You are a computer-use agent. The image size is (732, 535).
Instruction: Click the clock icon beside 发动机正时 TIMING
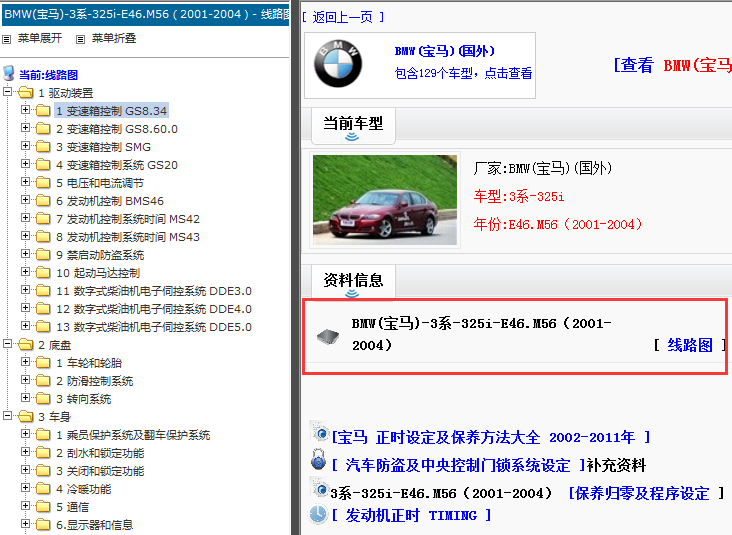318,514
